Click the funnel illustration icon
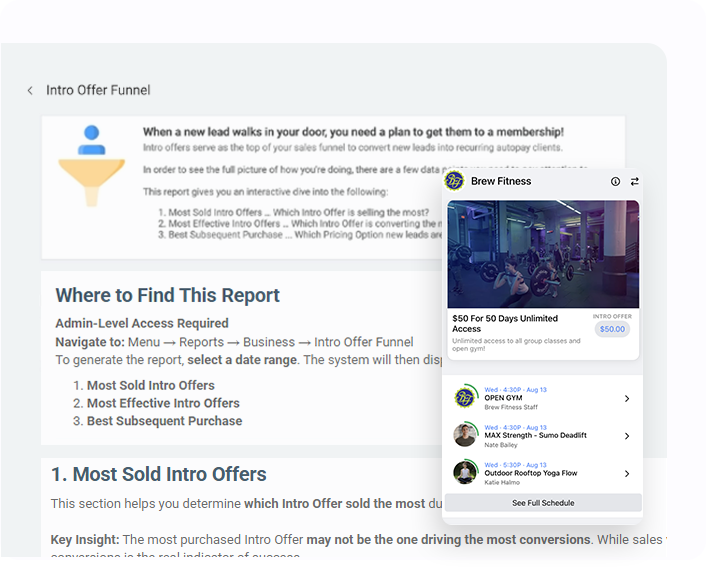The image size is (706, 567). (91, 166)
